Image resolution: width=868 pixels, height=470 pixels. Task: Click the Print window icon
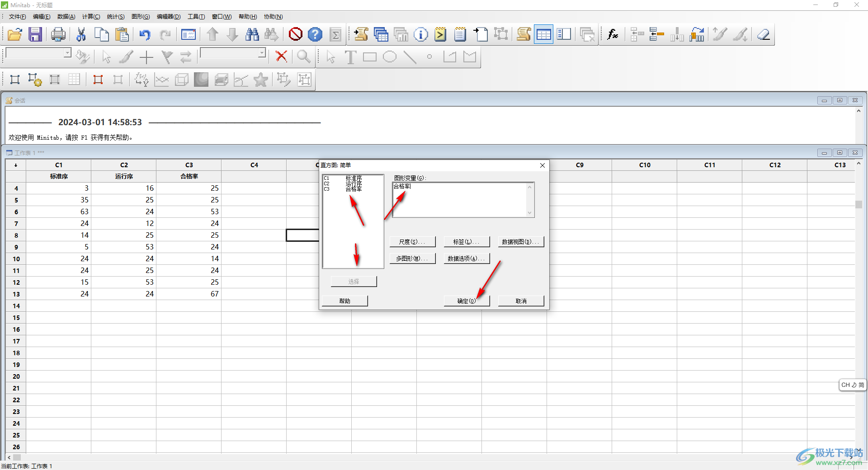[58, 34]
